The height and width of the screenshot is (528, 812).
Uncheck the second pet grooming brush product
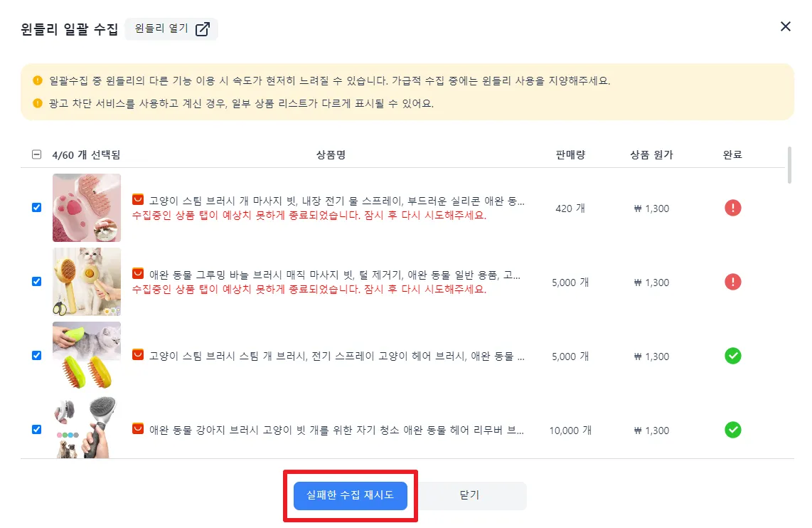pyautogui.click(x=37, y=282)
